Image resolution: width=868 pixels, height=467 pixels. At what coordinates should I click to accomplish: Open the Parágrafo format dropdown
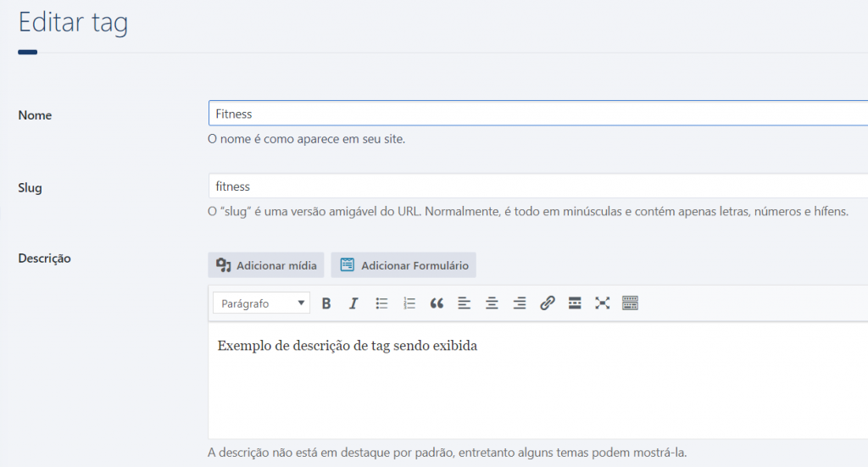(x=261, y=303)
